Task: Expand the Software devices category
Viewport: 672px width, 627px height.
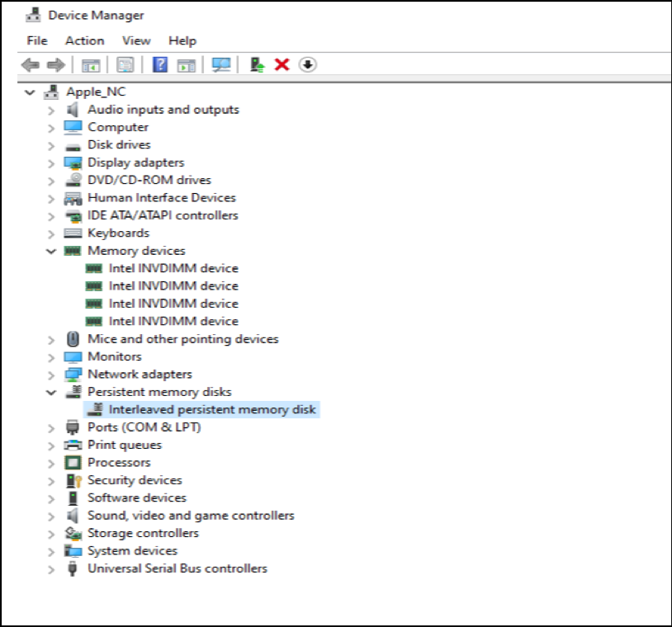Action: pos(51,499)
